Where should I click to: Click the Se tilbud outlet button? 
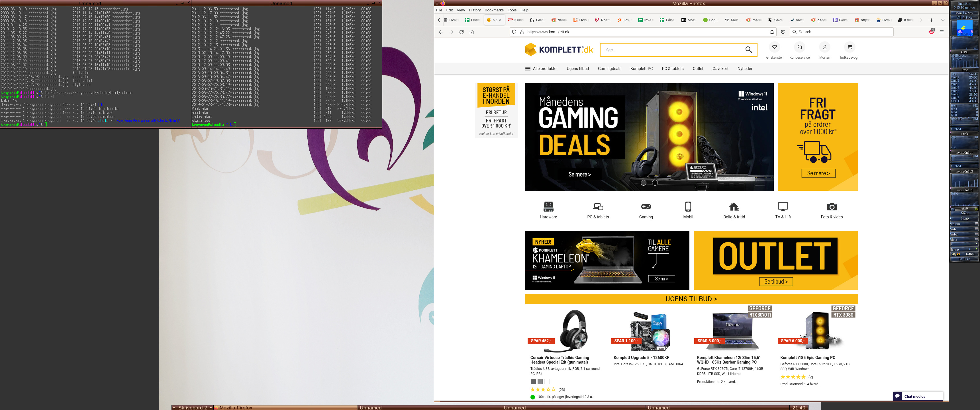tap(776, 281)
